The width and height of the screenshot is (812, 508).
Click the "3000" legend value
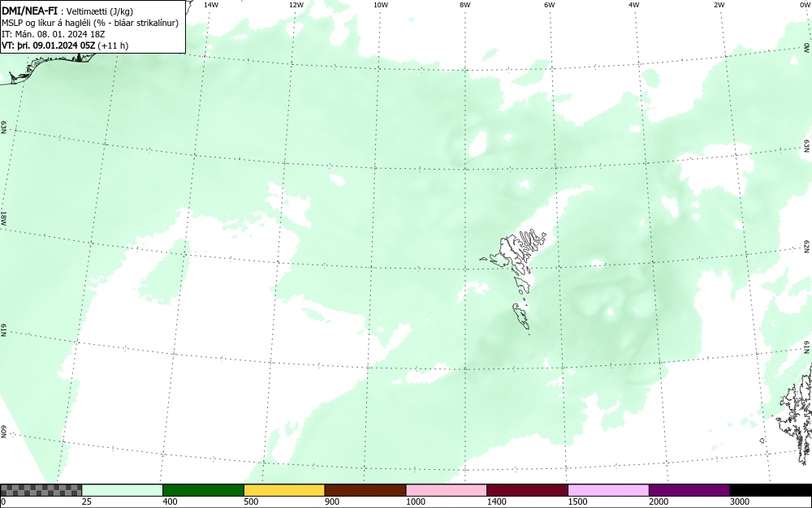click(740, 502)
